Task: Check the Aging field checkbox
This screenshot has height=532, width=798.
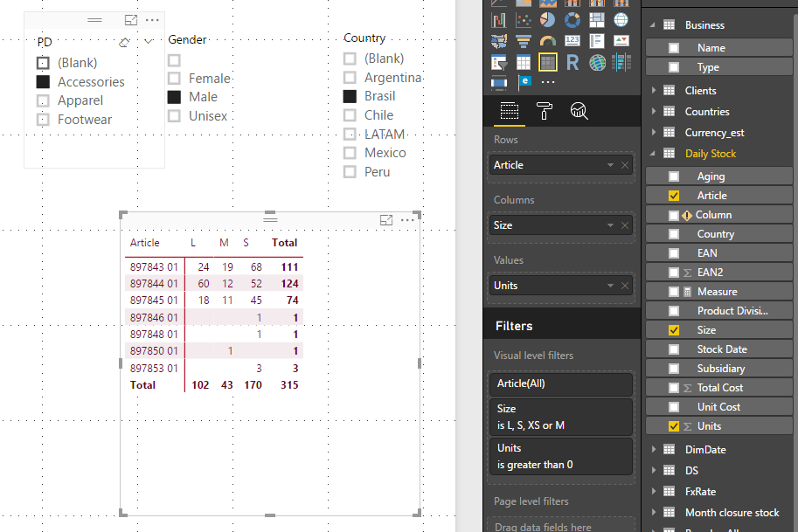Action: (674, 176)
